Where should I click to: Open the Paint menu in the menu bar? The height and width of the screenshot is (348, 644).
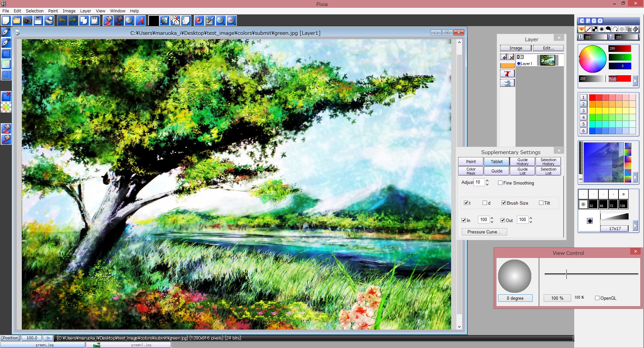pos(53,11)
